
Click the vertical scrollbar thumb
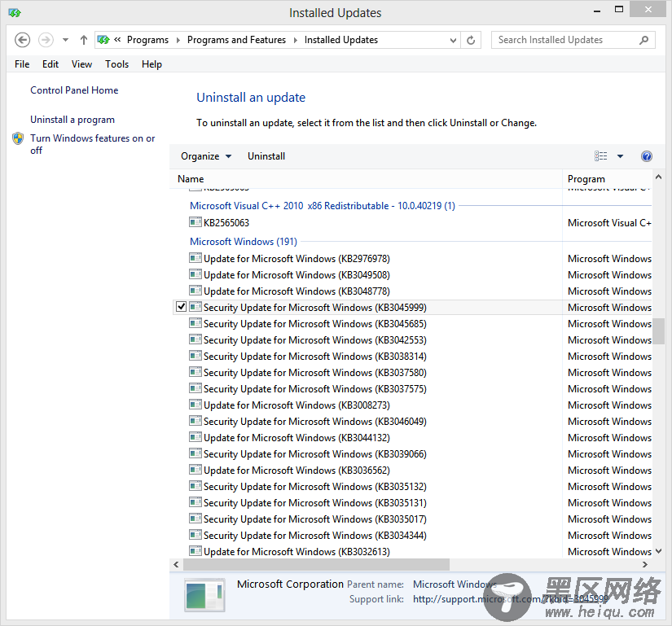point(659,331)
